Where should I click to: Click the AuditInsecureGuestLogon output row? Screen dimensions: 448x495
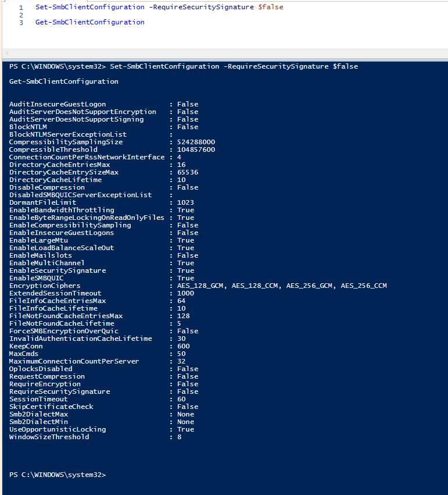click(x=58, y=104)
